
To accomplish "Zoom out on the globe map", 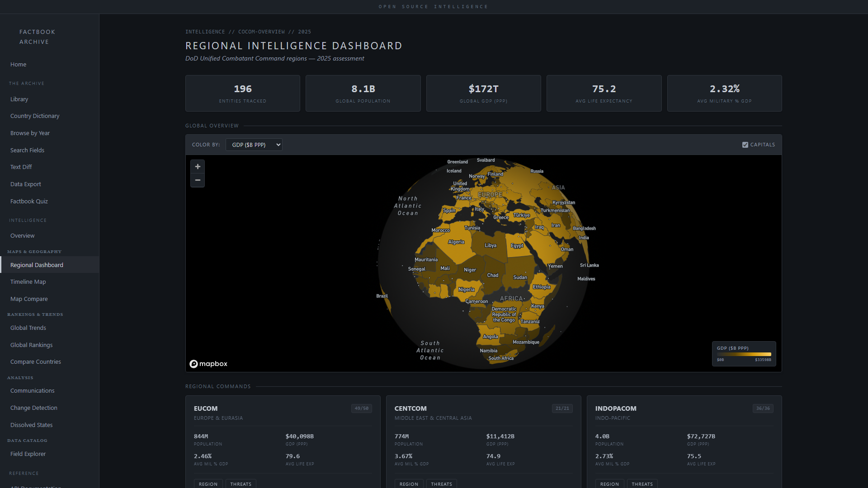I will (x=198, y=180).
